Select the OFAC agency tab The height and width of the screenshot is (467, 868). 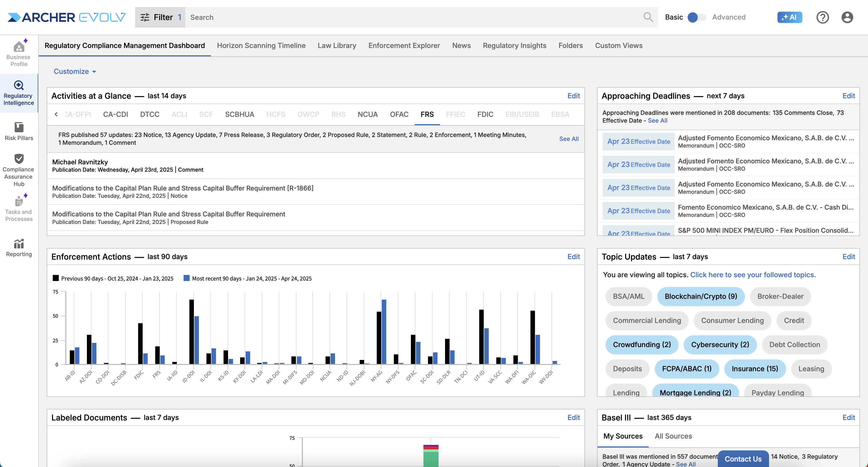399,114
